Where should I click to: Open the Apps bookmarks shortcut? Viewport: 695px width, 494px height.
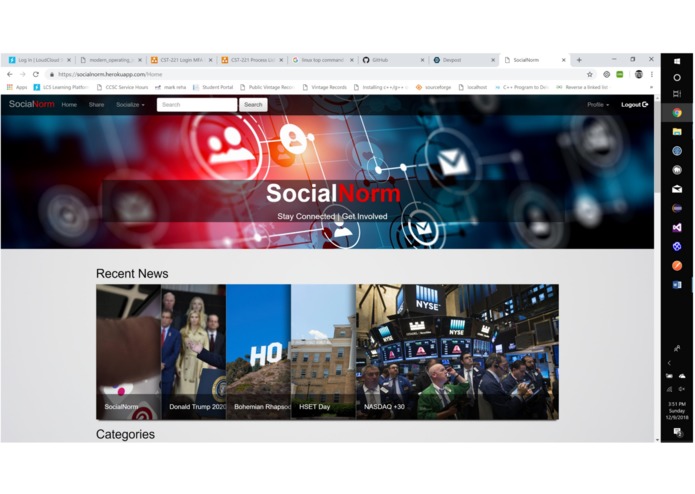17,87
